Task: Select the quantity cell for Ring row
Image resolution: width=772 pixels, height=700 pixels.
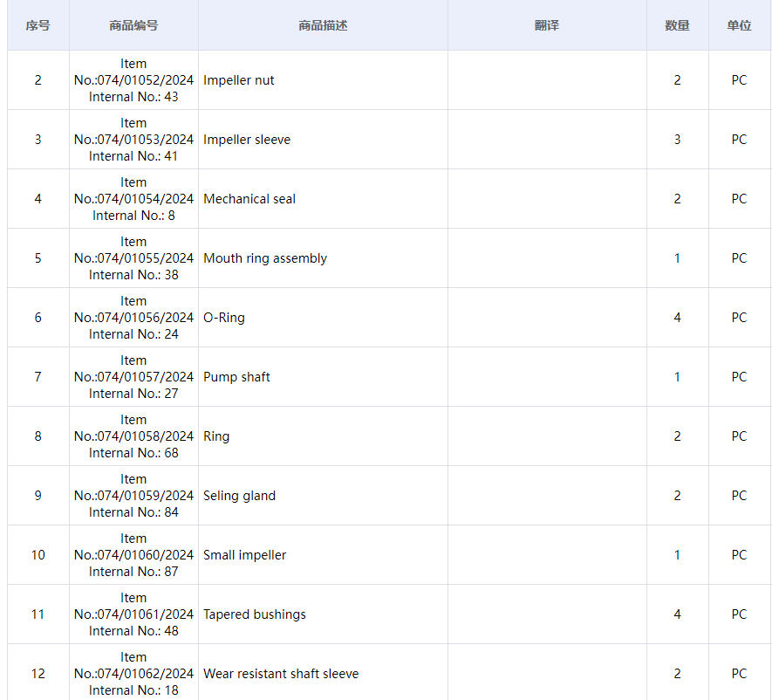Action: pos(677,436)
